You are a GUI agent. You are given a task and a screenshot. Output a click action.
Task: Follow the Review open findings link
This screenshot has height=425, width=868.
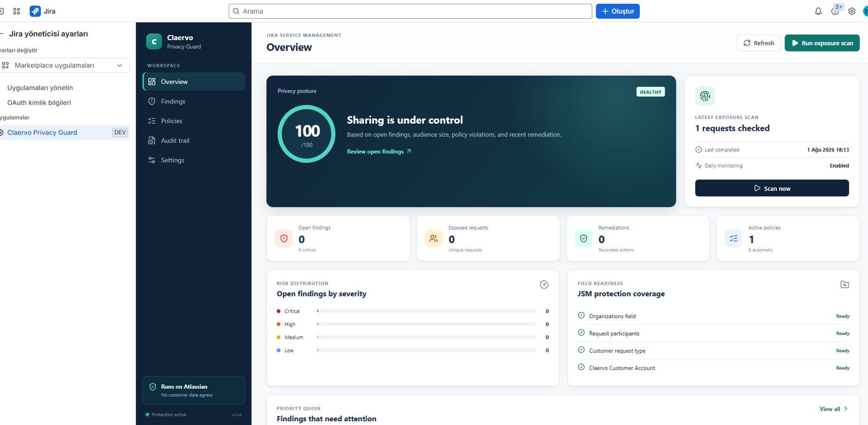pos(379,152)
